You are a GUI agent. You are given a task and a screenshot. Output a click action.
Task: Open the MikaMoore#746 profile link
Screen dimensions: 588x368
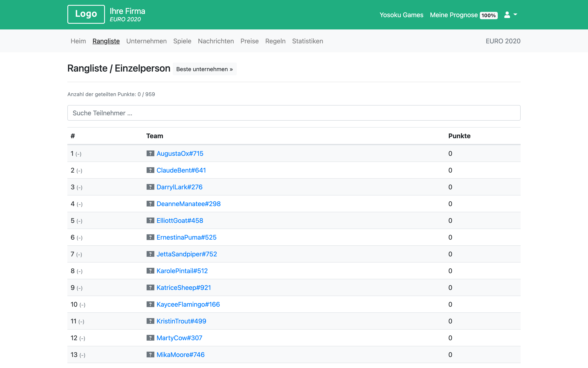pyautogui.click(x=180, y=355)
